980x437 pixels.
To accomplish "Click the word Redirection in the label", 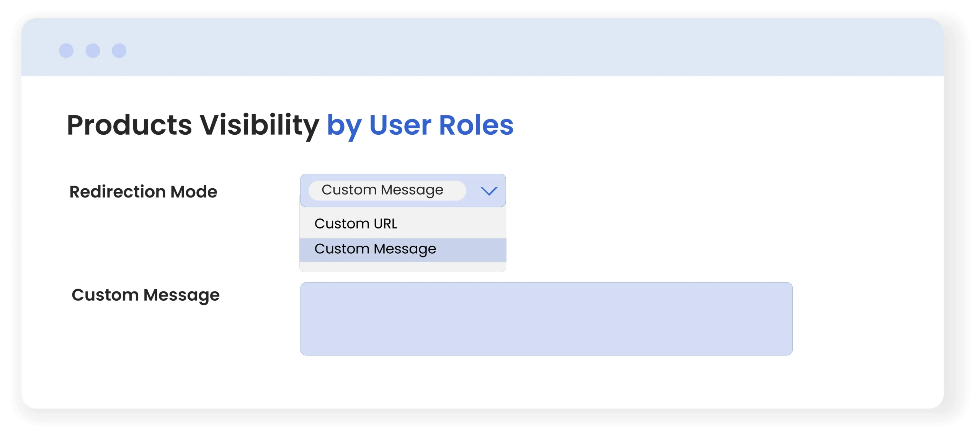I will coord(117,192).
